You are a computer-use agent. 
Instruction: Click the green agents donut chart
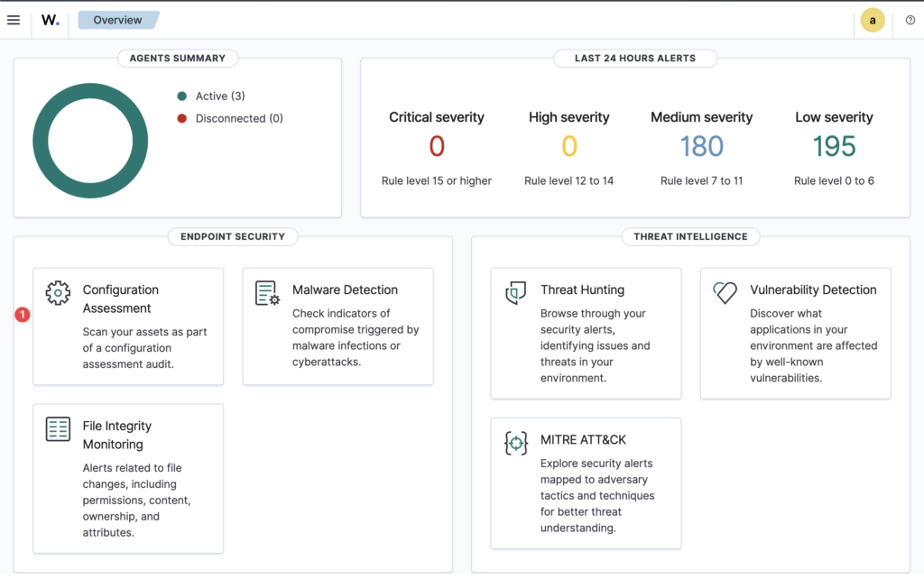90,141
